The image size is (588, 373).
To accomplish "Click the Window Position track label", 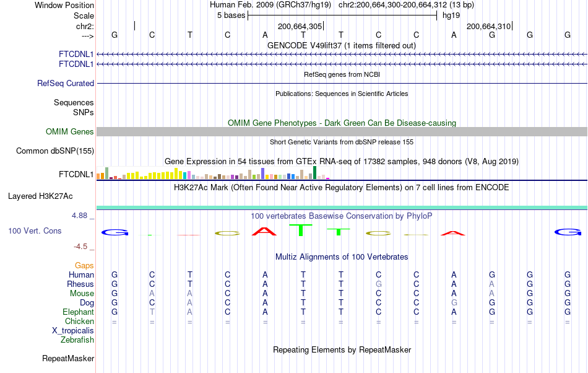I will (x=64, y=5).
